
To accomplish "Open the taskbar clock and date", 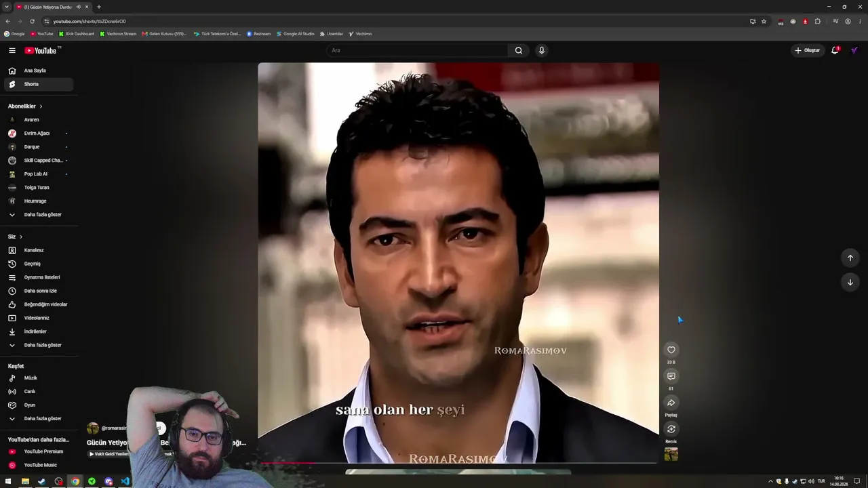I will [x=840, y=481].
